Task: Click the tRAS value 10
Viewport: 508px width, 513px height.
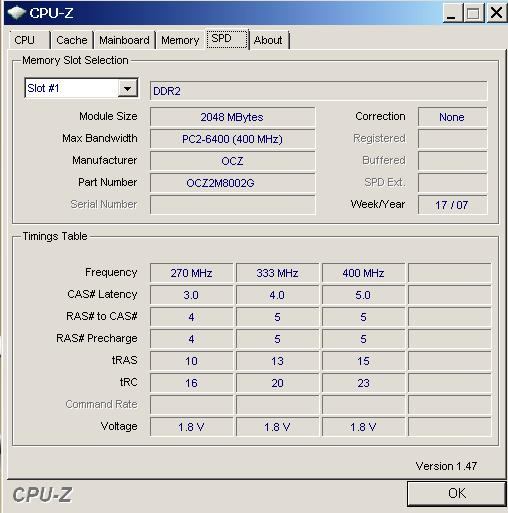Action: (x=191, y=361)
